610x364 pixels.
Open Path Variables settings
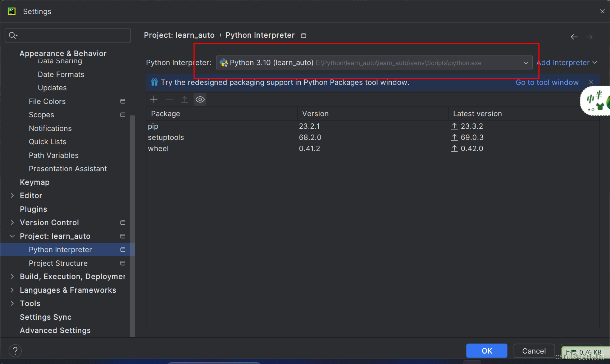coord(54,155)
